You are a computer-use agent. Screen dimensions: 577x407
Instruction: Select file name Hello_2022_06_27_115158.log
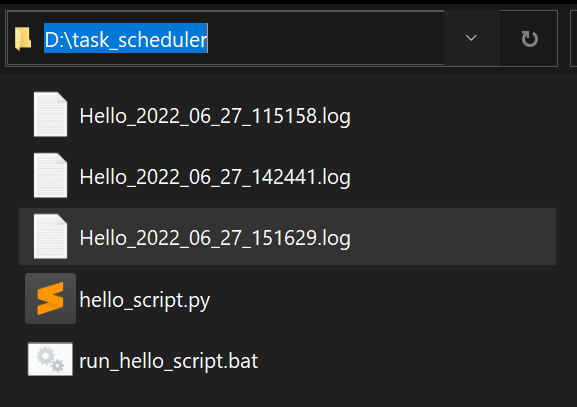[215, 116]
